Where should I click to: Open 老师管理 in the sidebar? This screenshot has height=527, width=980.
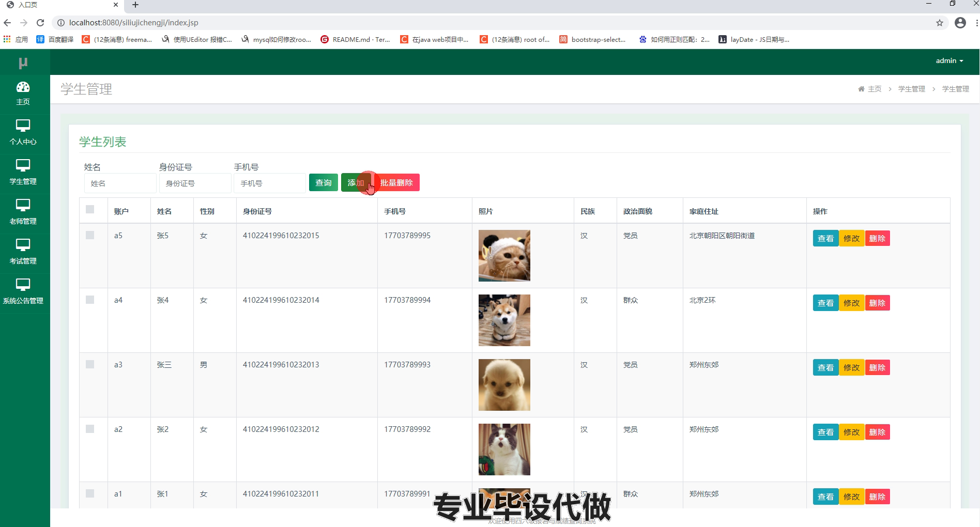pos(23,213)
